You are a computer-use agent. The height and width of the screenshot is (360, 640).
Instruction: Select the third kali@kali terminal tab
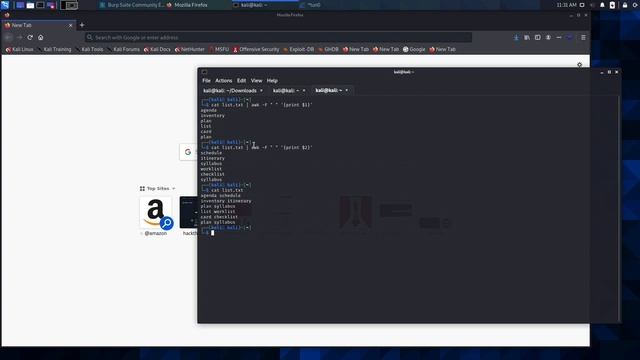pos(331,91)
